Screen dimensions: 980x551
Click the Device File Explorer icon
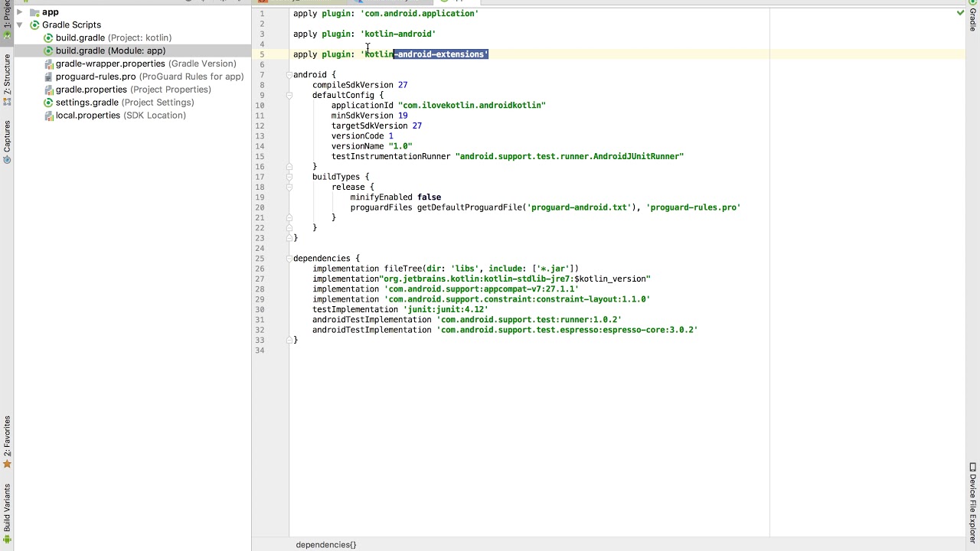972,468
